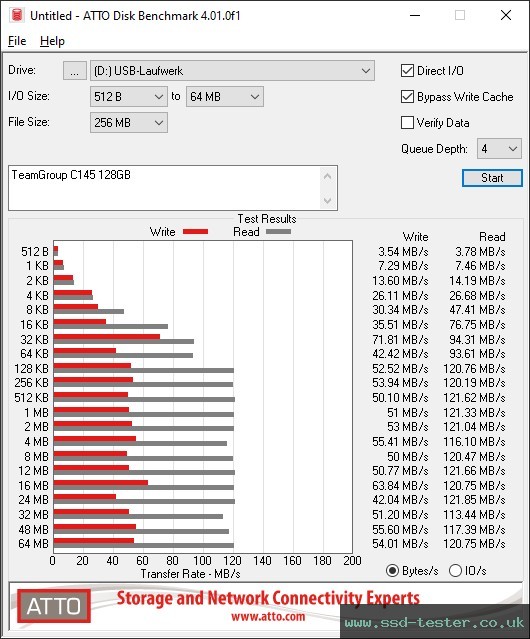The height and width of the screenshot is (639, 530).
Task: Click the red Write legend swatch
Action: [x=196, y=231]
